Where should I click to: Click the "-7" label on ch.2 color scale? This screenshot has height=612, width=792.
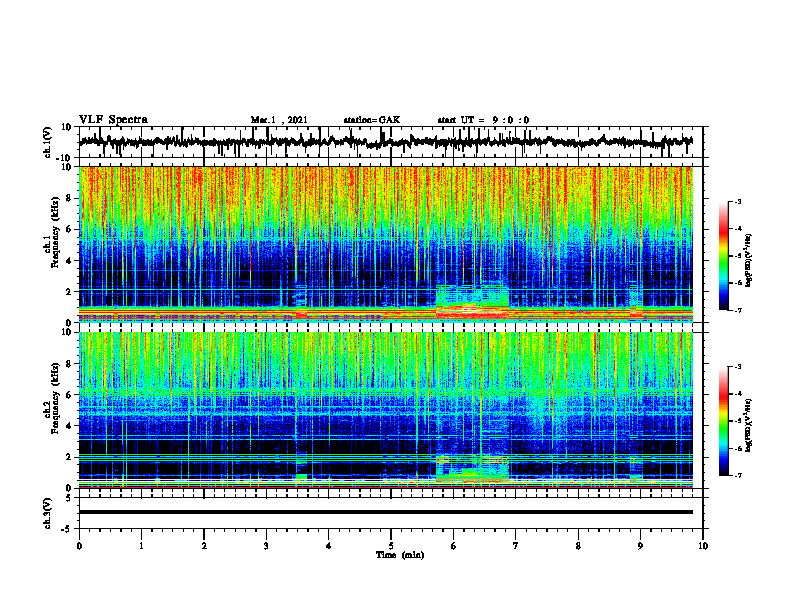pyautogui.click(x=737, y=476)
